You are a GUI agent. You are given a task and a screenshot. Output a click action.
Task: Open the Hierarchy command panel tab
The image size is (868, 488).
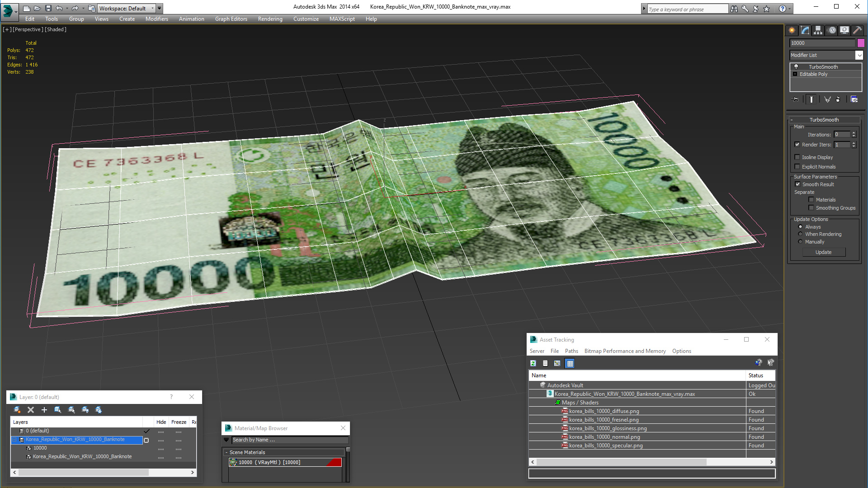pos(818,30)
